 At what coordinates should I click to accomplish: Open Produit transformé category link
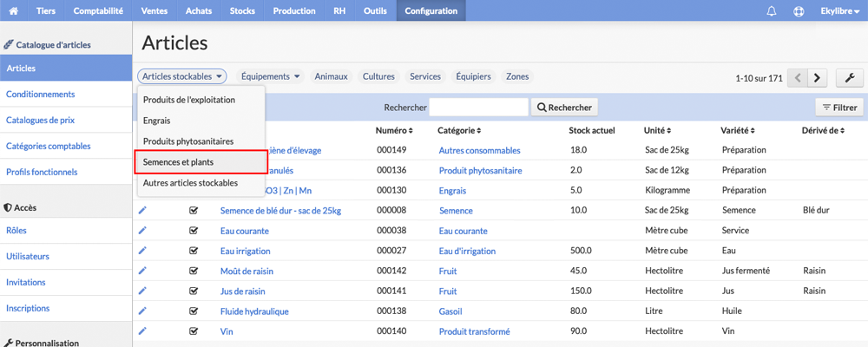(475, 332)
